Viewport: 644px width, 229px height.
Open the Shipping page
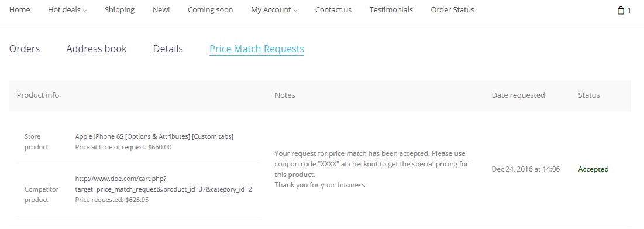[119, 10]
